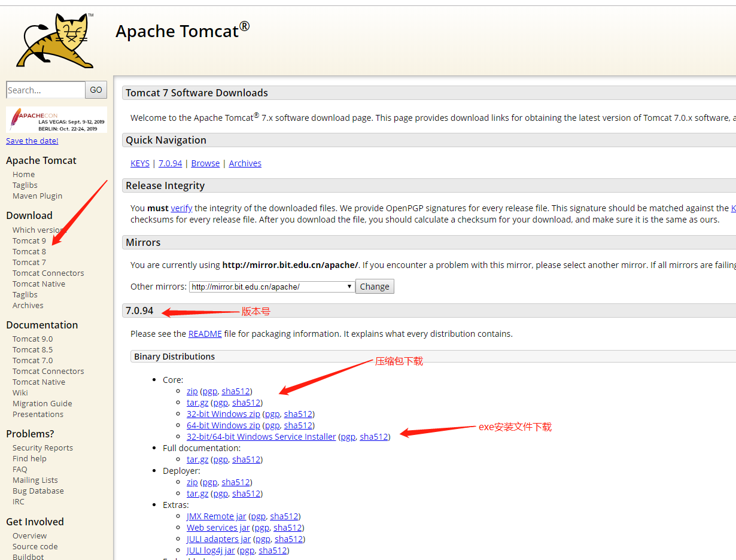The image size is (736, 560).
Task: Open the ApacheCon banner image
Action: point(56,120)
